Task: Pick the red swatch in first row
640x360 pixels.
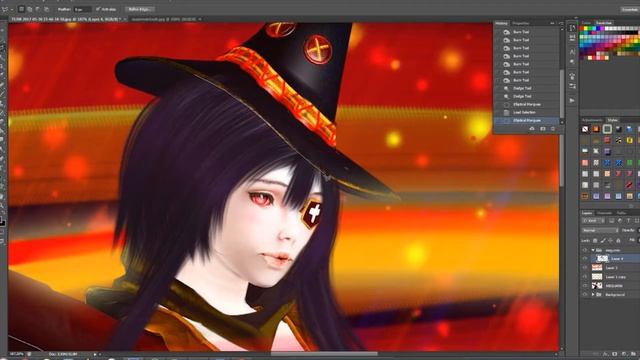Action: click(x=582, y=29)
